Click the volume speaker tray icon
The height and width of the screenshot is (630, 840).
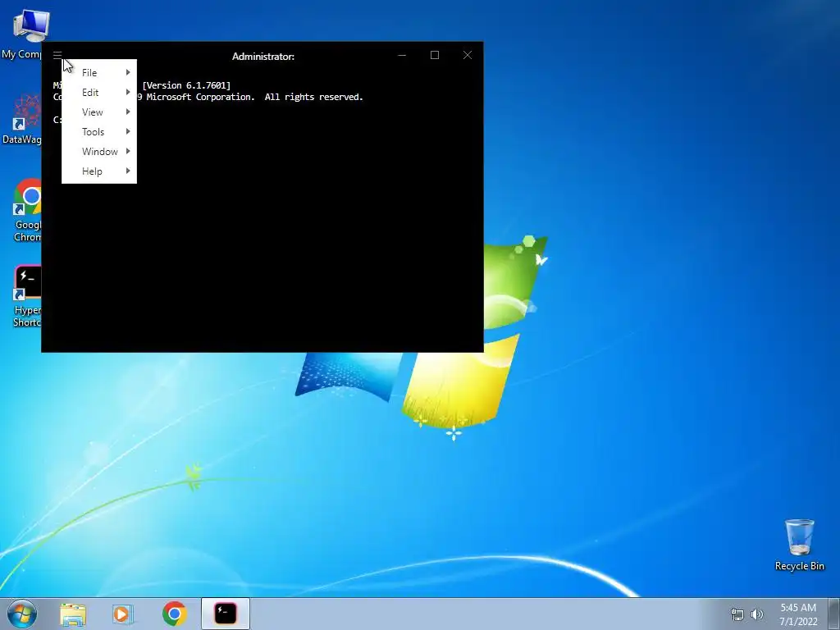(757, 614)
